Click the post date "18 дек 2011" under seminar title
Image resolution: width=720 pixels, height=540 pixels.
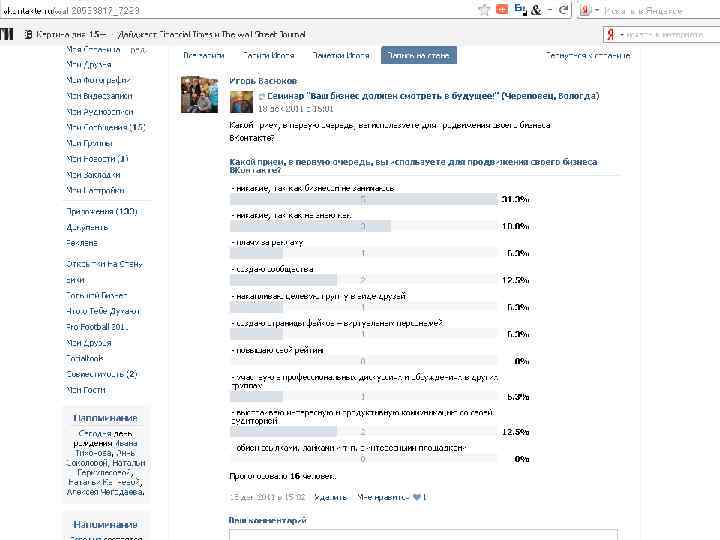pyautogui.click(x=296, y=109)
